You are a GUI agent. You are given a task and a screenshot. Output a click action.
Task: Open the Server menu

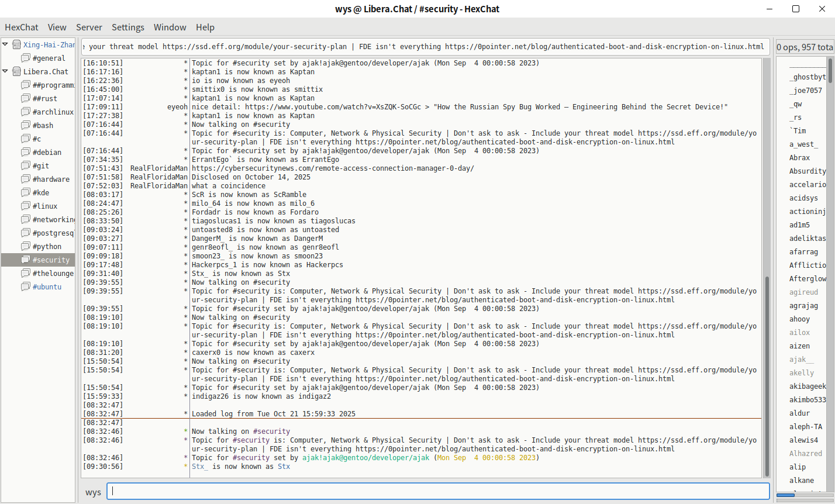tap(89, 27)
